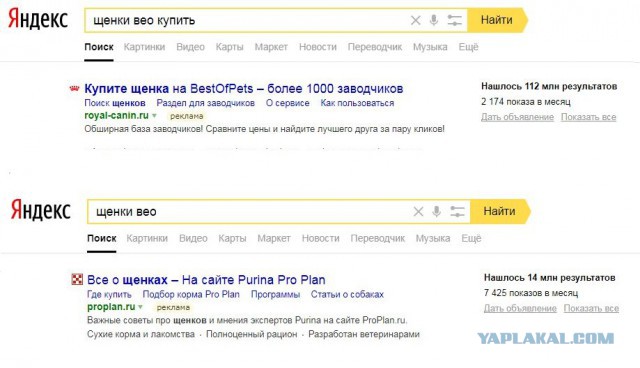This screenshot has width=640, height=368.
Task: Clear the query "щенки вео" in lower search bar
Action: 418,211
